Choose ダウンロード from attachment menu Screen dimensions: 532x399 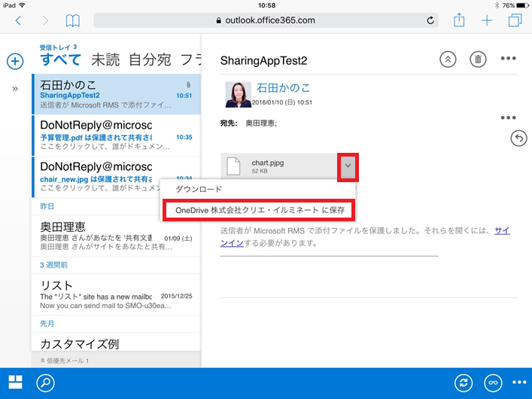[x=199, y=189]
